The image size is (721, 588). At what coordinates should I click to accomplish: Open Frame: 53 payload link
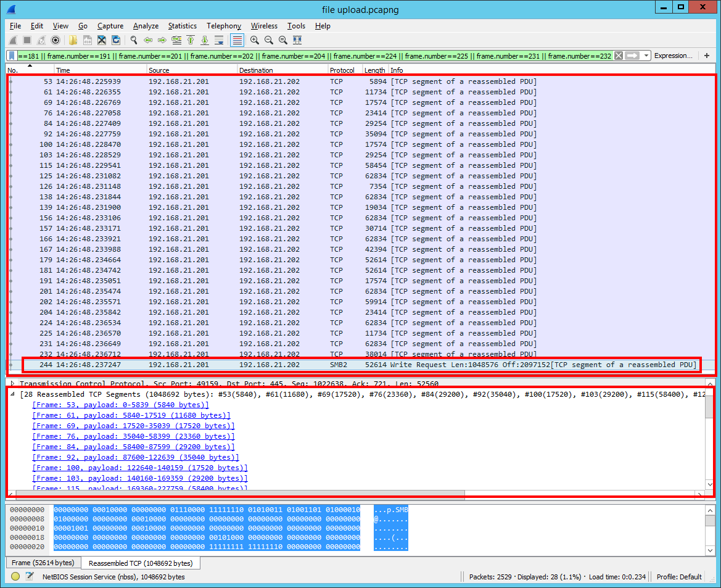click(120, 405)
